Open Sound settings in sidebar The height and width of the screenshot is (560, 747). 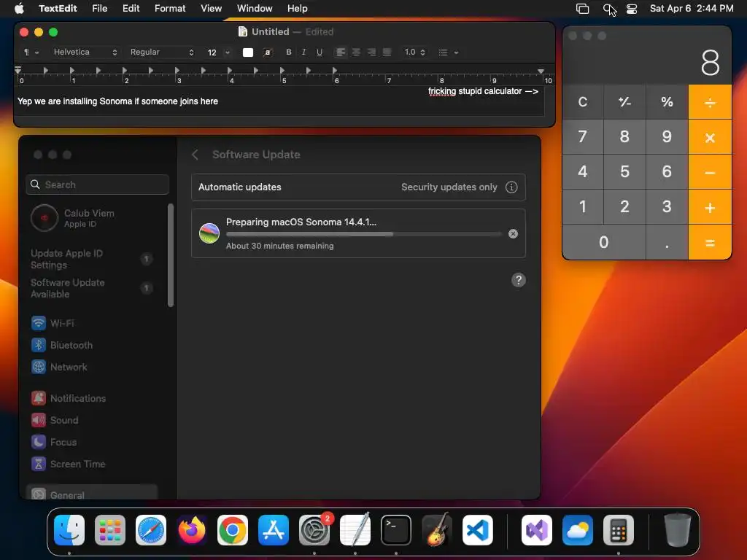coord(90,421)
